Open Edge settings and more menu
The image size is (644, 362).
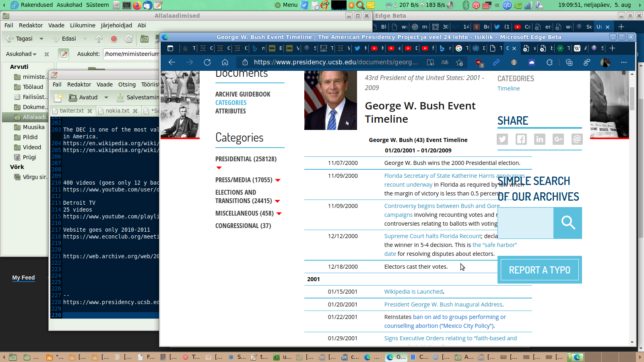[x=623, y=62]
